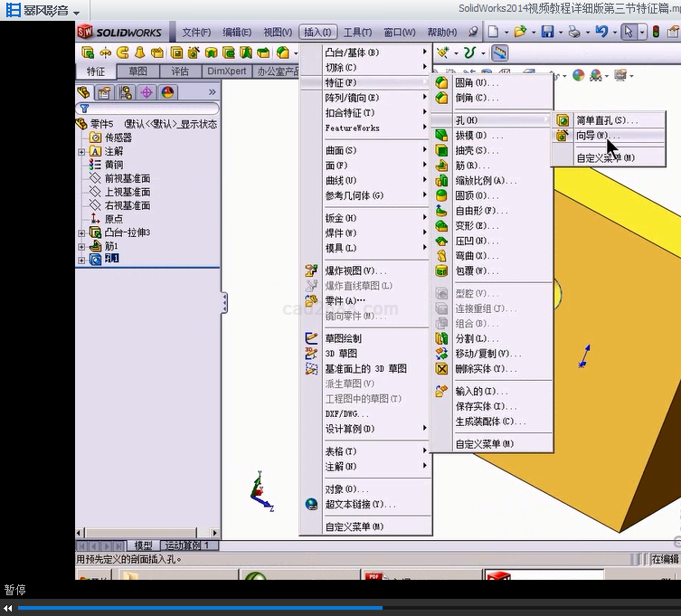Open the PropertyManager tab icon in panel
This screenshot has height=616, width=681.
[105, 92]
